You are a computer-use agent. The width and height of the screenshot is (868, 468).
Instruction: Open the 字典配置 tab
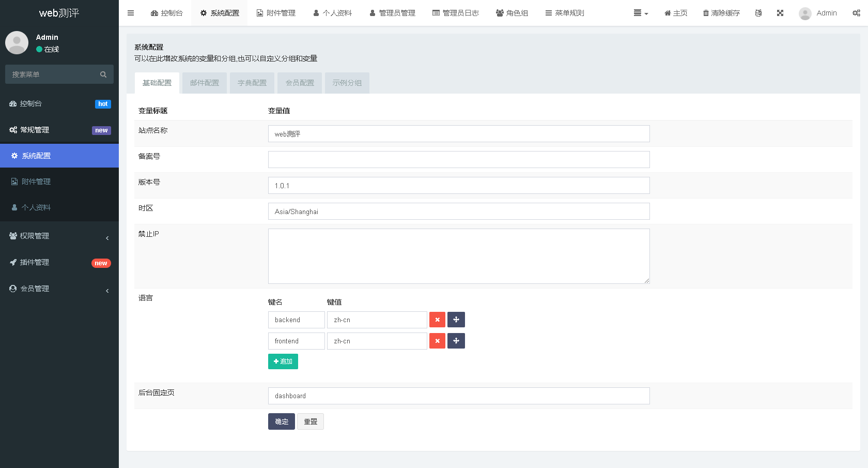click(x=252, y=83)
